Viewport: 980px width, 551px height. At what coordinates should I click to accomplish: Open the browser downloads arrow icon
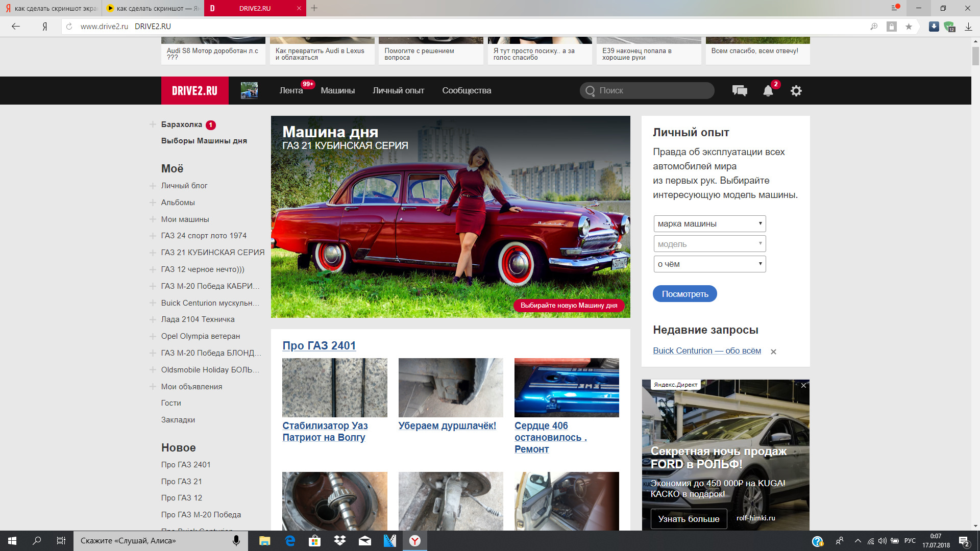pyautogui.click(x=968, y=27)
